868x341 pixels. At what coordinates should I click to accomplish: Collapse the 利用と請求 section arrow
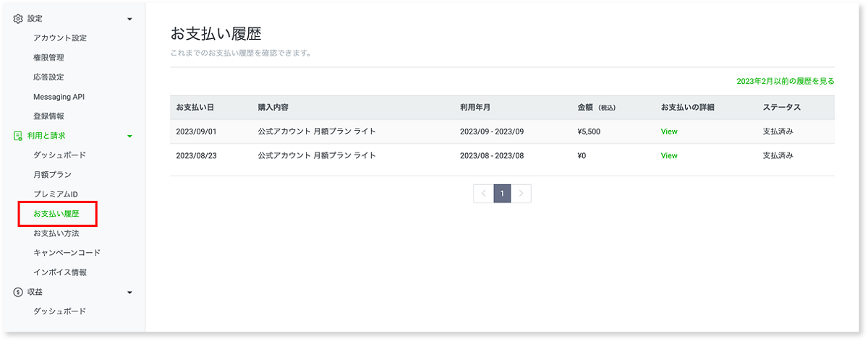pyautogui.click(x=129, y=136)
